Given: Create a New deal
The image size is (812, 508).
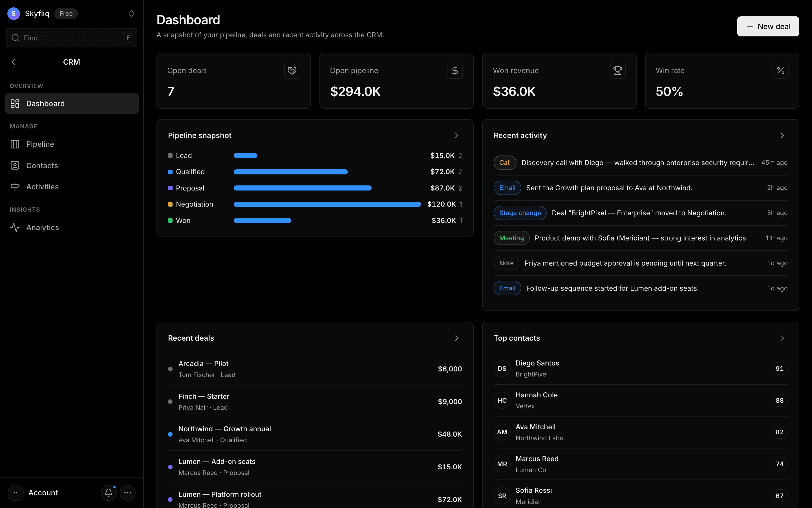Looking at the screenshot, I should [768, 26].
